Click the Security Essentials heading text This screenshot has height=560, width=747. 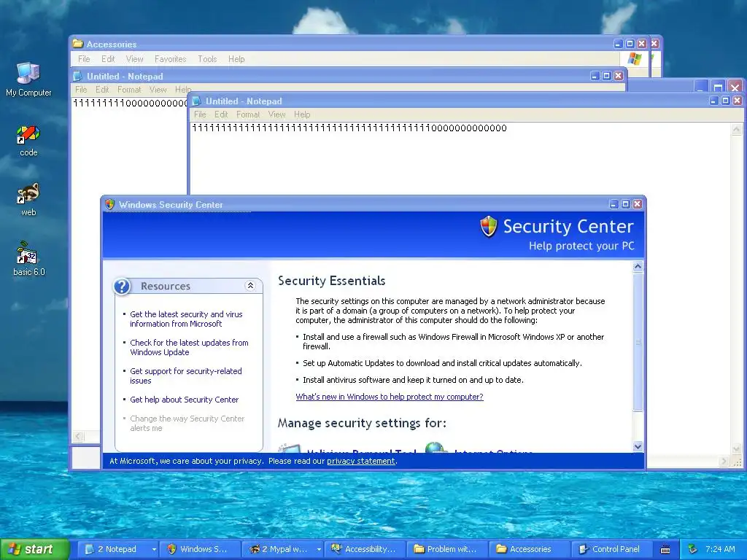(x=332, y=281)
